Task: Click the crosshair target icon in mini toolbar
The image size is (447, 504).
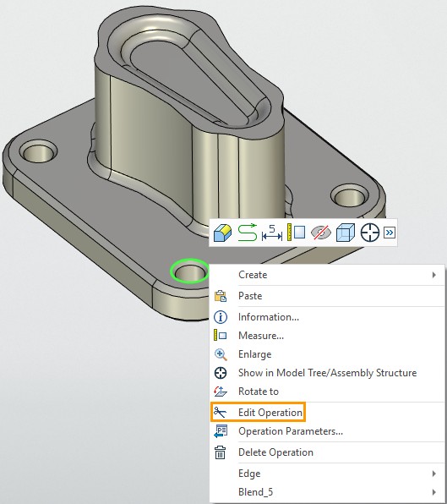Action: 370,233
